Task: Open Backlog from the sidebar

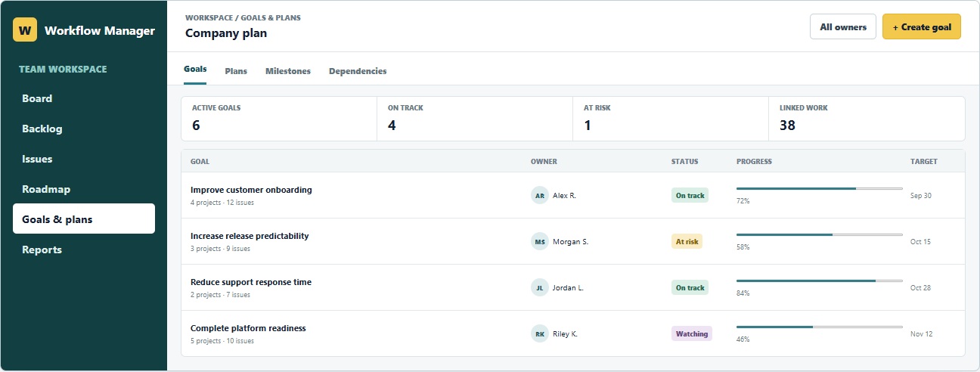Action: point(84,129)
